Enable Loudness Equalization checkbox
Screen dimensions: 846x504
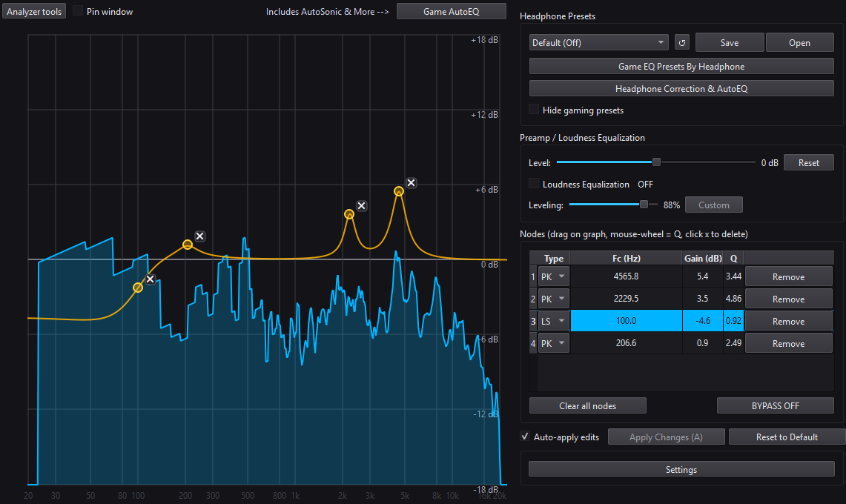click(534, 184)
